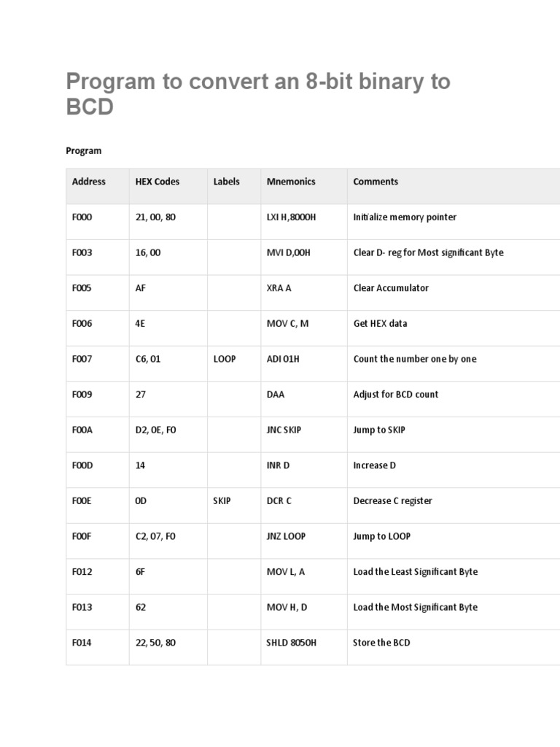
Task: Select the LOOP label cell
Action: [x=225, y=359]
